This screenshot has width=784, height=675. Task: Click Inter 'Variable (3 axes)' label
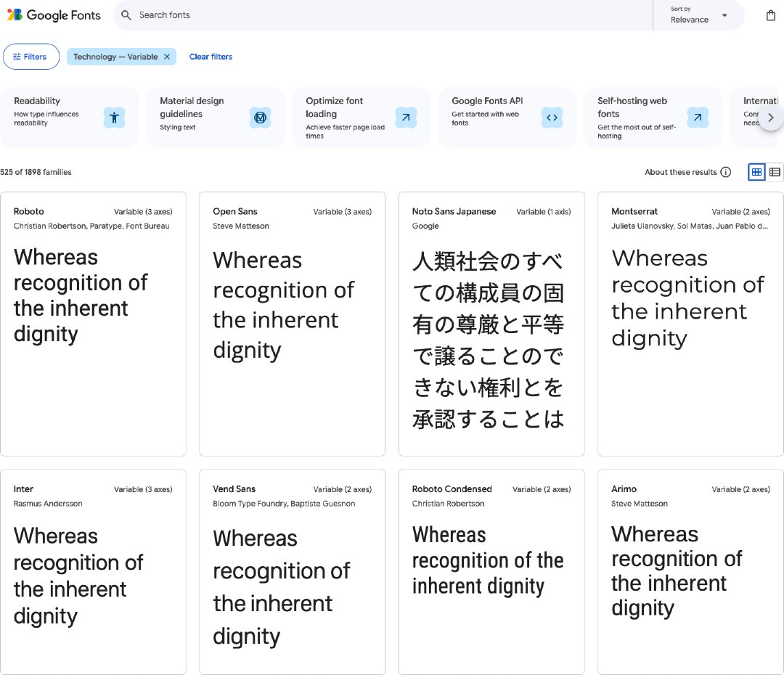pyautogui.click(x=143, y=489)
